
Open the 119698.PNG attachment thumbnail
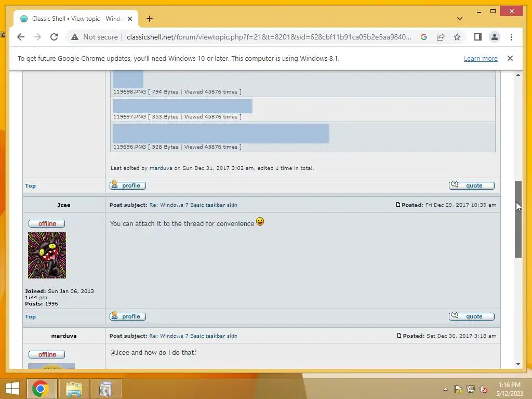(x=128, y=79)
